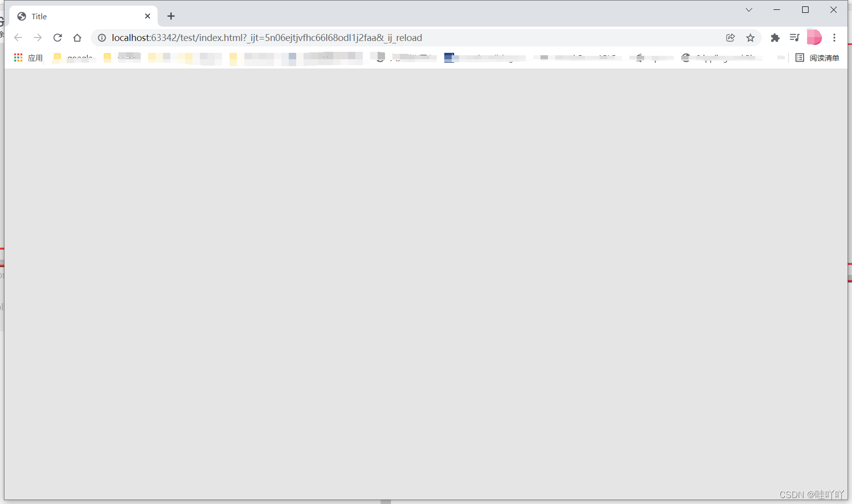This screenshot has width=852, height=504.
Task: Open a new tab
Action: pos(171,16)
